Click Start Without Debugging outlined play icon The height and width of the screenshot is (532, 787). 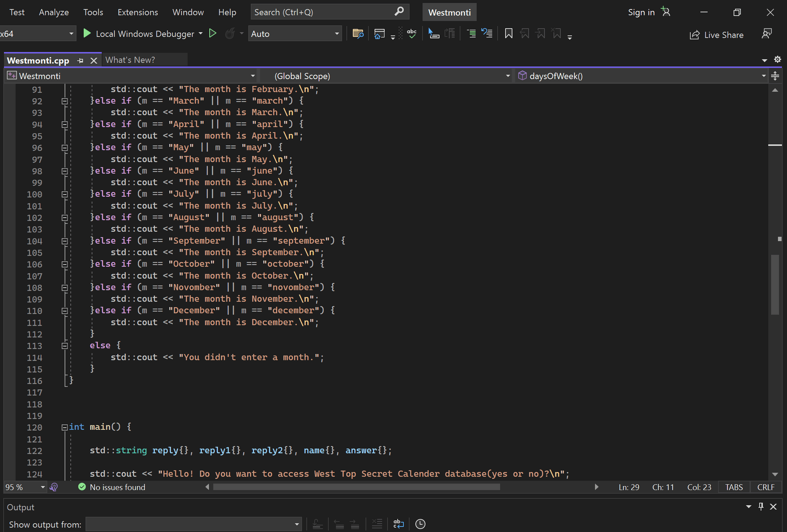pyautogui.click(x=212, y=33)
